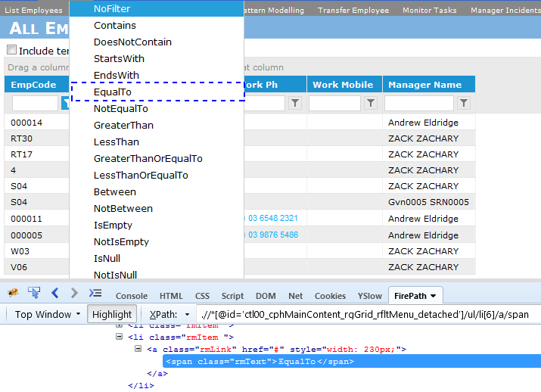This screenshot has width=541, height=392.
Task: Toggle Include terminated checkbox
Action: [11, 50]
